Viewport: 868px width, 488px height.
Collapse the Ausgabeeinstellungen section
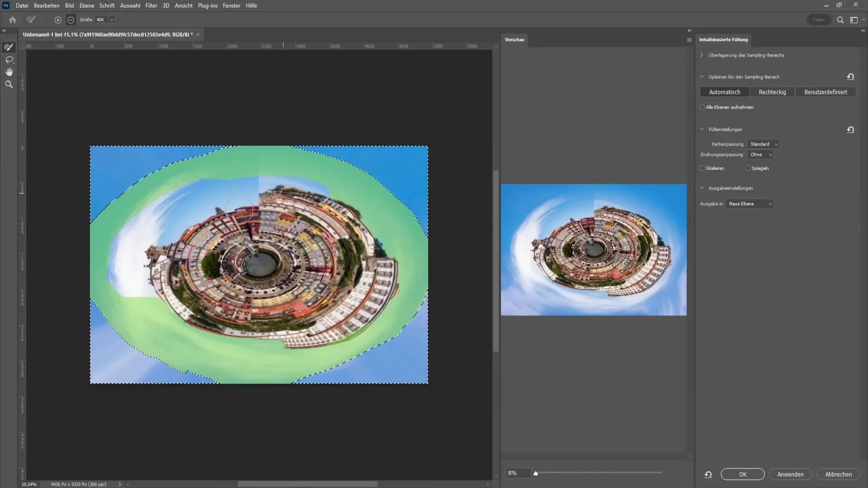tap(702, 188)
